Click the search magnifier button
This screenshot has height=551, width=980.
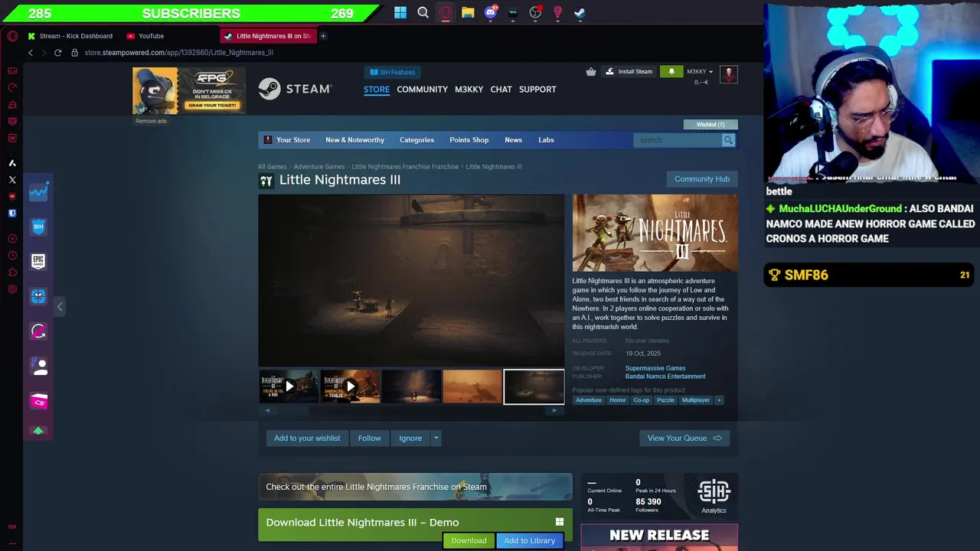coord(728,140)
